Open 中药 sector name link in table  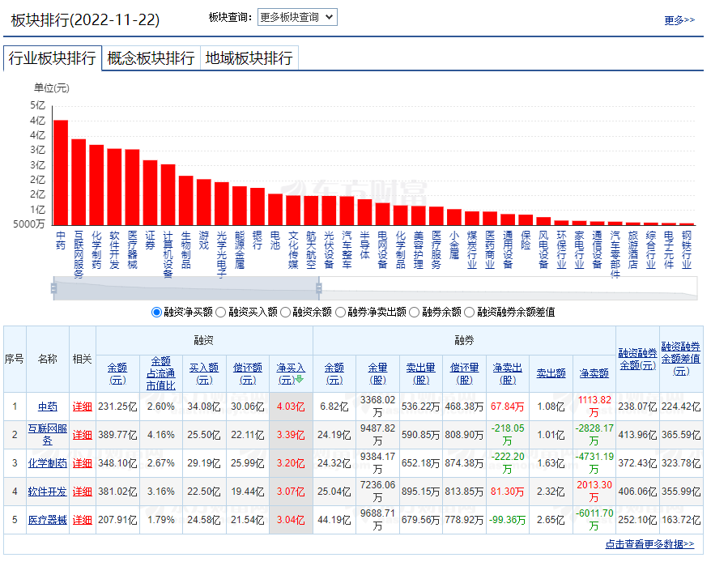tap(48, 407)
